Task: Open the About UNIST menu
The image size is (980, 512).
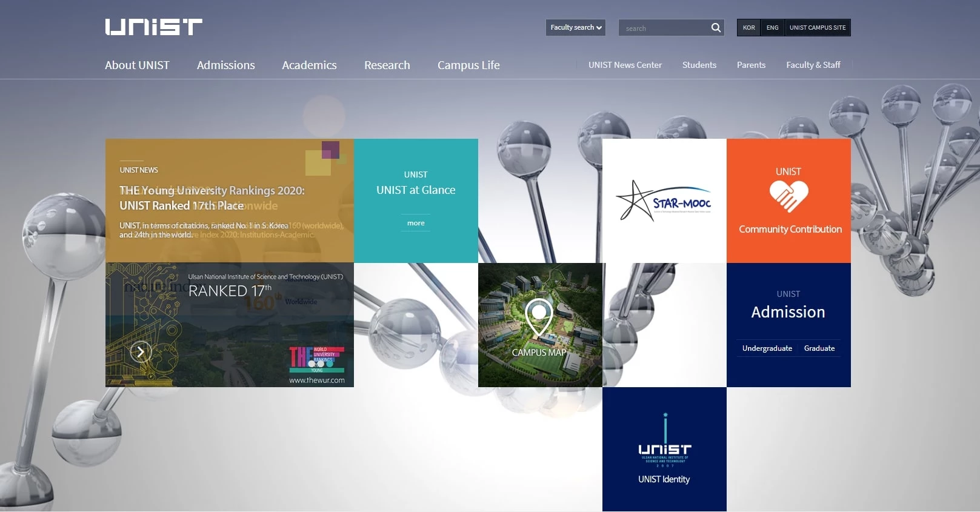Action: pos(137,65)
